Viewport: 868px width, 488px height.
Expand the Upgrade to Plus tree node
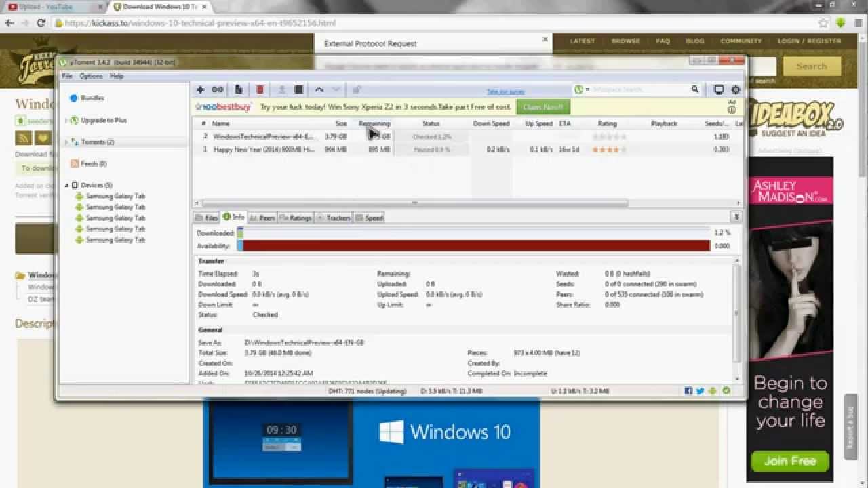click(66, 120)
